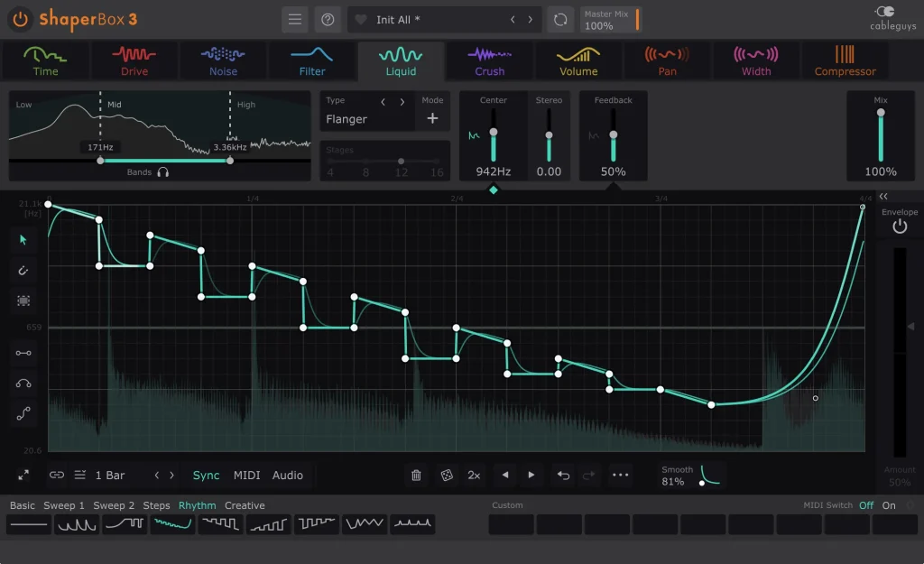Click the Feedback slider knob
This screenshot has width=924, height=564.
coord(614,135)
